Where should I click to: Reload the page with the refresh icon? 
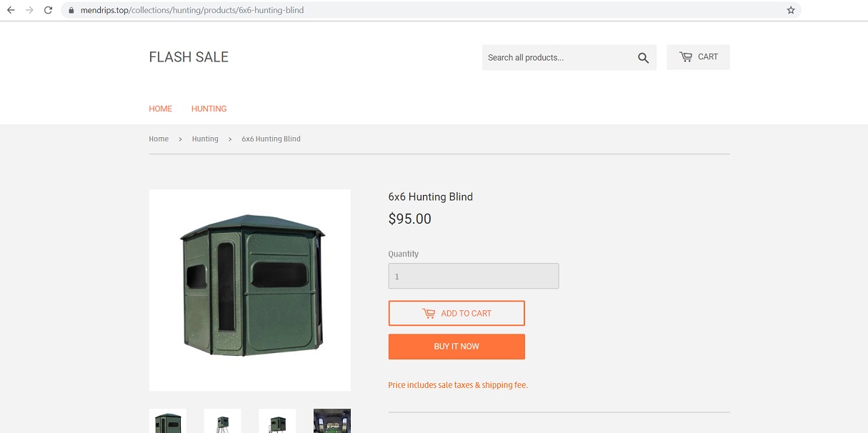(x=48, y=10)
